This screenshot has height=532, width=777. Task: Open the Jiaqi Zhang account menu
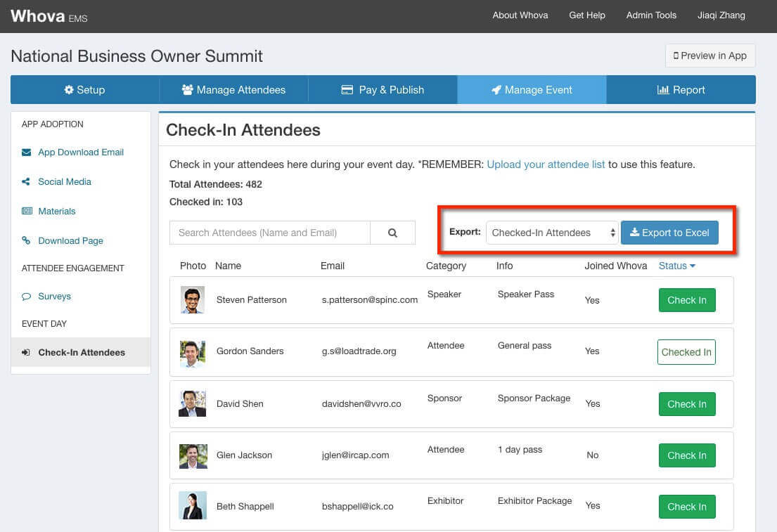[721, 15]
